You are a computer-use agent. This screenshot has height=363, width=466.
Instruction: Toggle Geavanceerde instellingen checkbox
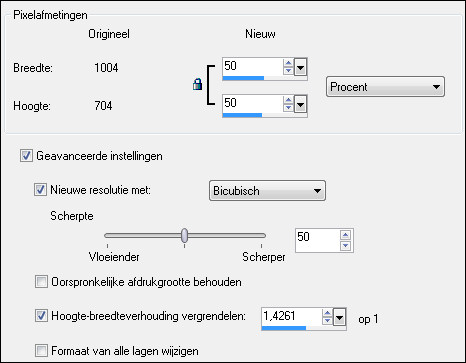click(x=26, y=156)
